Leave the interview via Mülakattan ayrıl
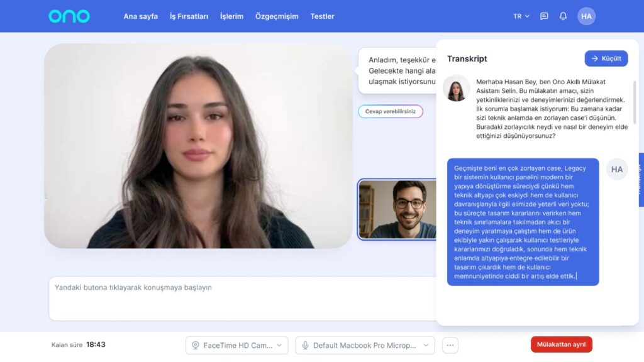This screenshot has width=644, height=362. pyautogui.click(x=561, y=344)
